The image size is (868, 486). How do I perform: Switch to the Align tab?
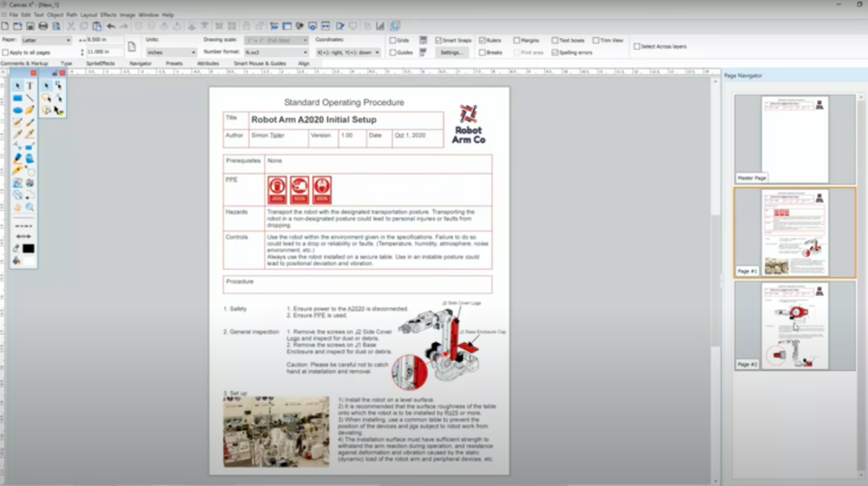point(304,63)
